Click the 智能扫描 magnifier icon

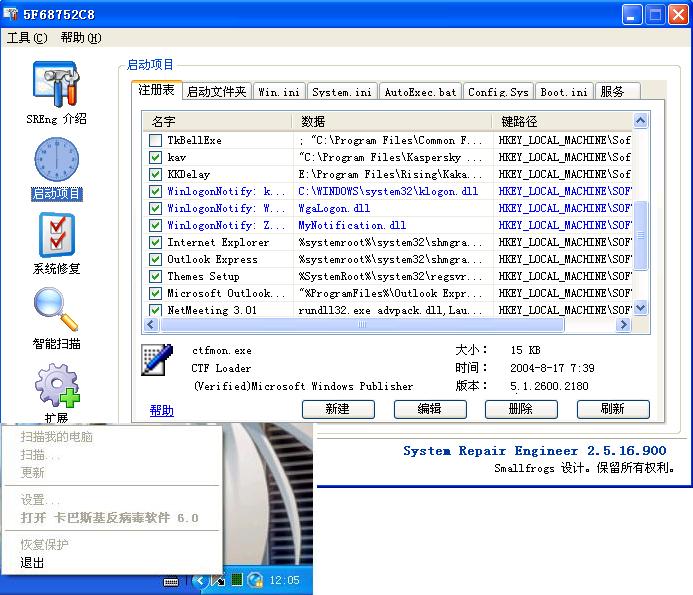[x=56, y=310]
